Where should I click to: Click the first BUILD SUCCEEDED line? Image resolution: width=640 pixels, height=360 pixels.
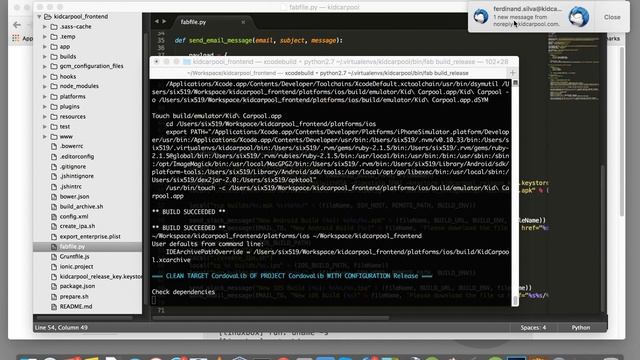(189, 212)
